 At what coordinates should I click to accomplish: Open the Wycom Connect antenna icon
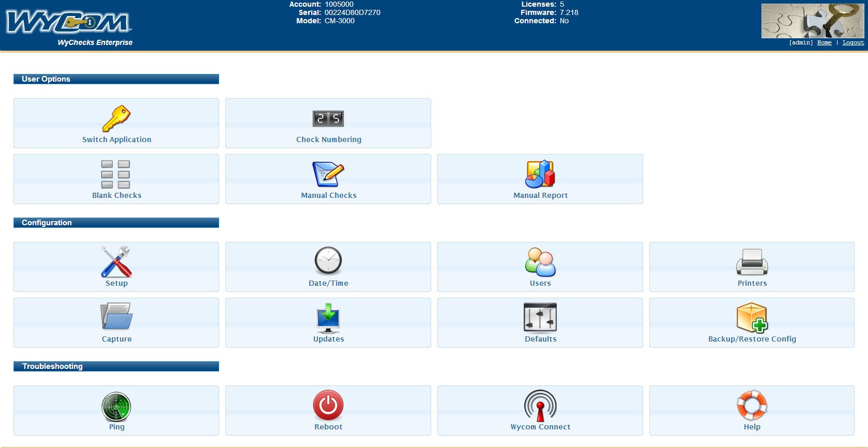pyautogui.click(x=540, y=406)
